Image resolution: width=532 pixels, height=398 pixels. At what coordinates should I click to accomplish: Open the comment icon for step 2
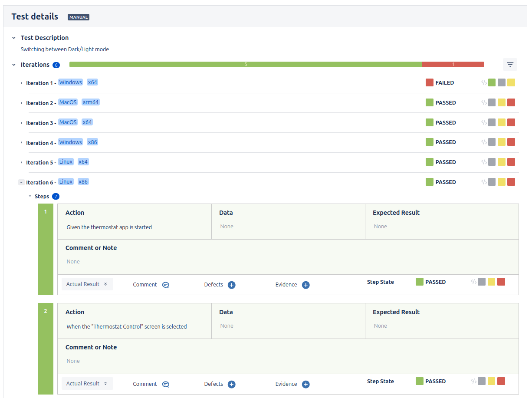165,385
